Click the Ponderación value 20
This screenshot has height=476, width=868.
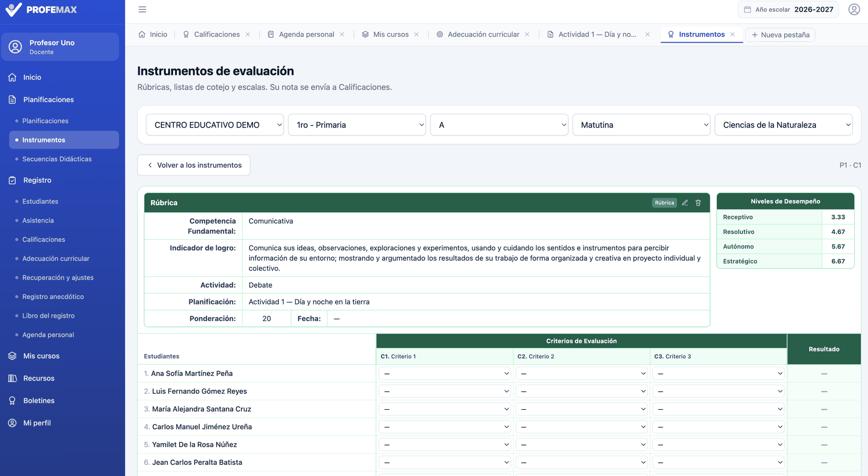(267, 318)
